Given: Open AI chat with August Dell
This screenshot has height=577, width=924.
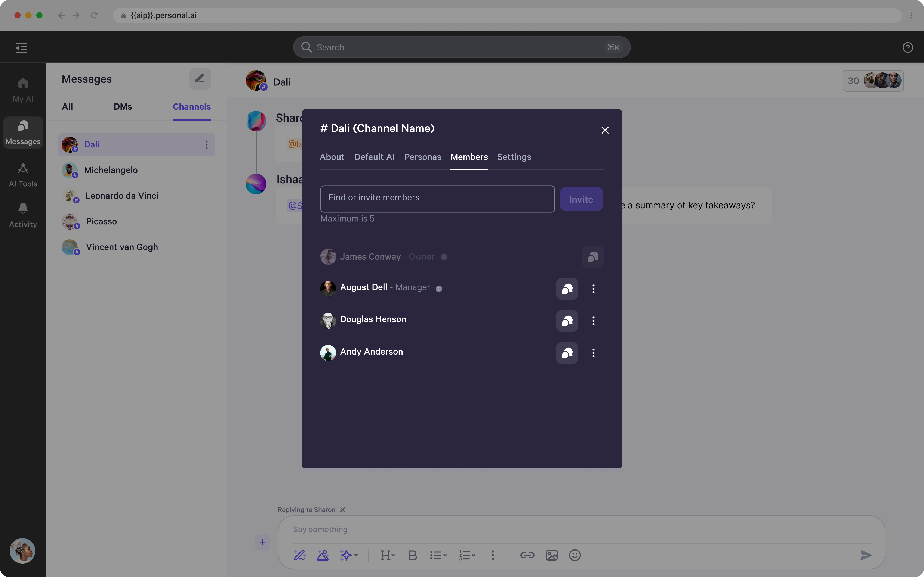Looking at the screenshot, I should (567, 289).
